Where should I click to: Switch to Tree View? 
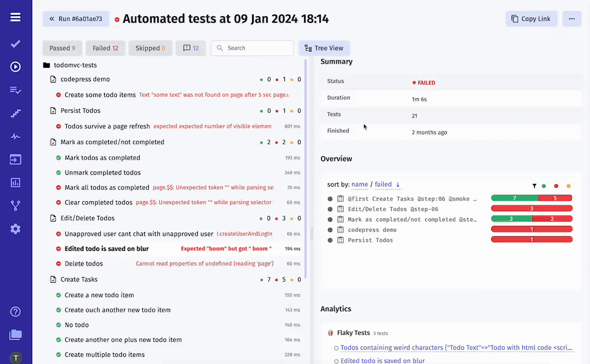324,48
